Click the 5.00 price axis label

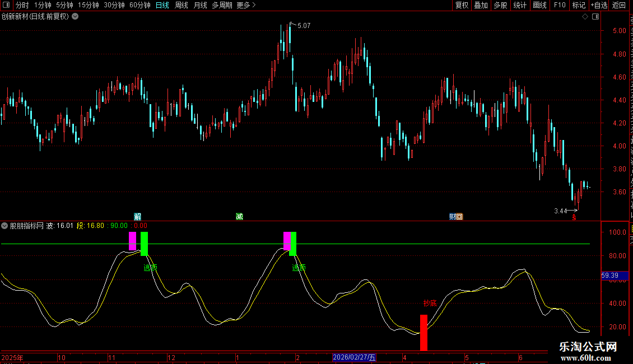(619, 31)
